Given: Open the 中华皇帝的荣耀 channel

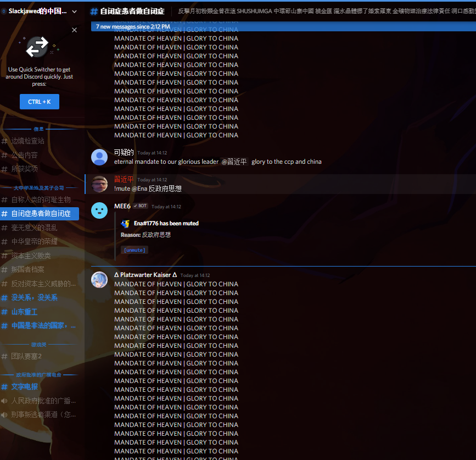Looking at the screenshot, I should pyautogui.click(x=40, y=242).
